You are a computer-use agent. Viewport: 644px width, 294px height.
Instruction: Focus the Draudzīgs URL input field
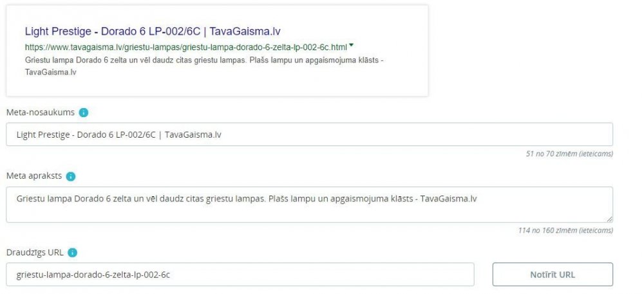click(x=240, y=274)
